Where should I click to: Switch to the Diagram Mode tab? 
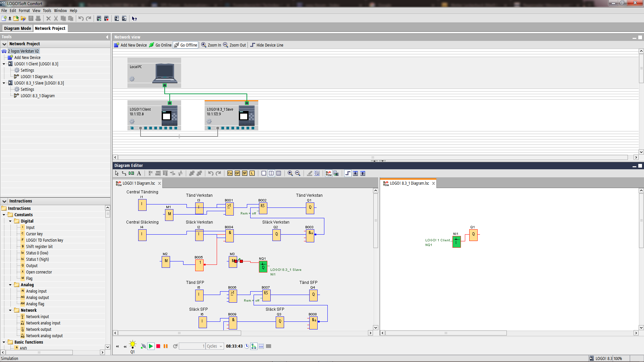click(17, 28)
